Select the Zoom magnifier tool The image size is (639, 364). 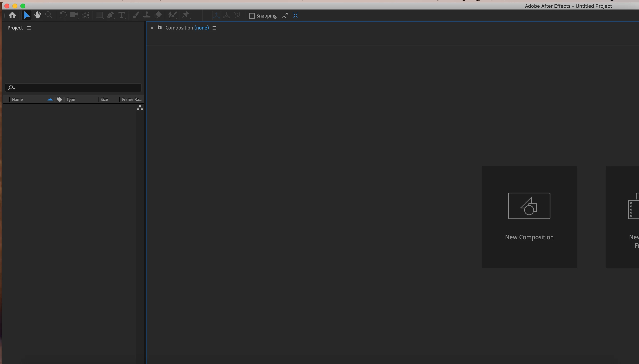[x=49, y=15]
